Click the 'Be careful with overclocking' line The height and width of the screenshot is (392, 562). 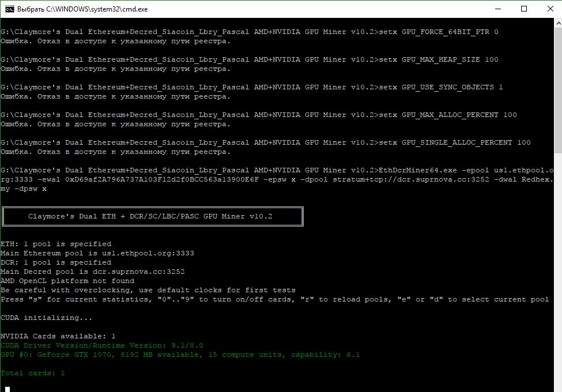coord(148,290)
